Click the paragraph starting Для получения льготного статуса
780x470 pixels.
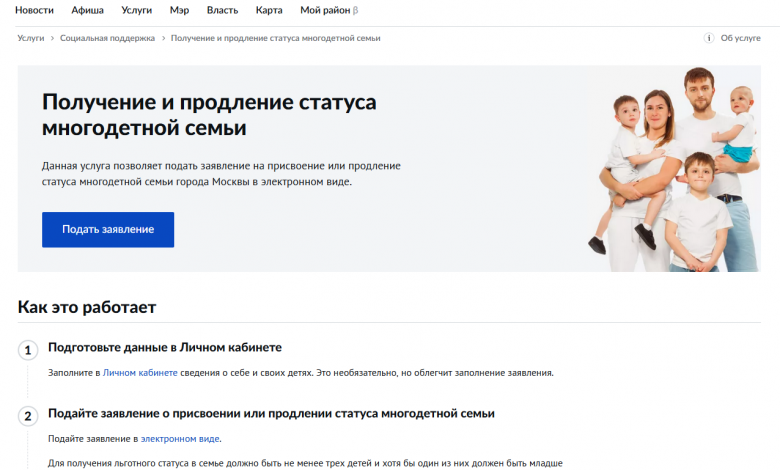coord(305,463)
